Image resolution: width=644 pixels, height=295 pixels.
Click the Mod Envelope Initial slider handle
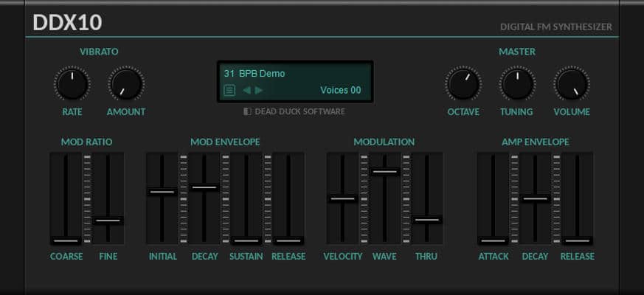tap(162, 192)
